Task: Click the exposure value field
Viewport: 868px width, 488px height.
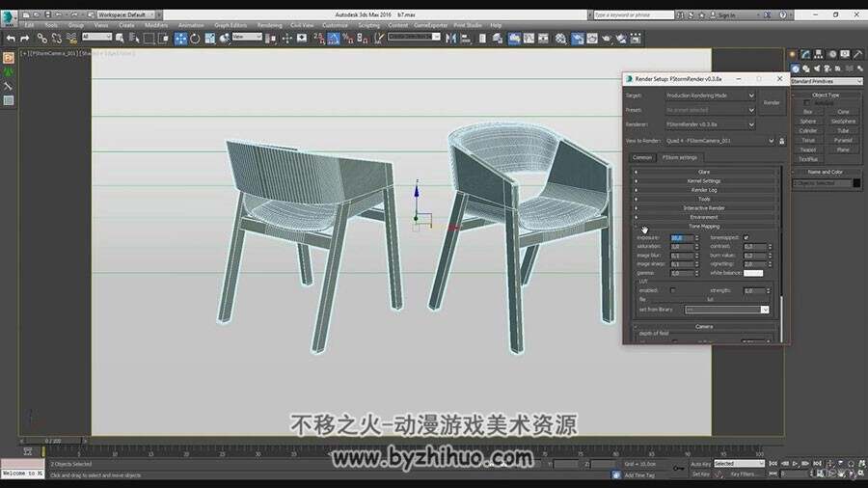Action: [682, 238]
